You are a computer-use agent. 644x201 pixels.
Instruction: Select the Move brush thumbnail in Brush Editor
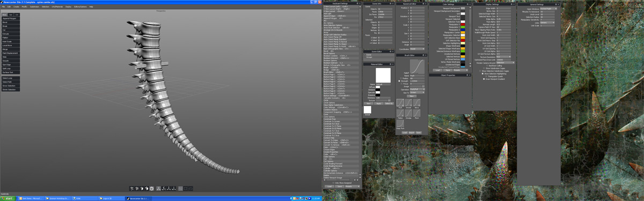(417, 102)
